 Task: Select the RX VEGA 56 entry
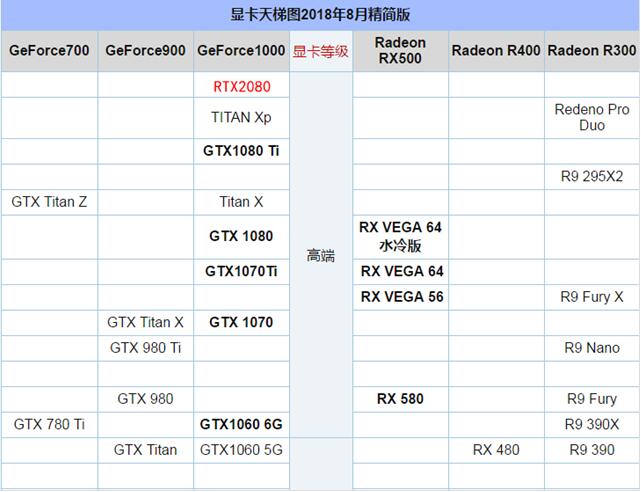pyautogui.click(x=400, y=297)
